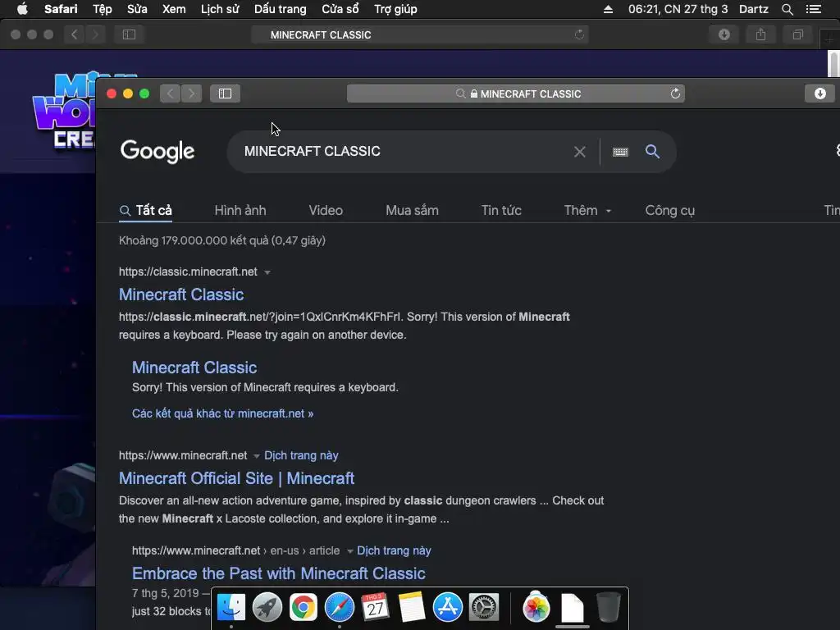Switch to the Hình ảnh tab
The height and width of the screenshot is (630, 840).
pyautogui.click(x=240, y=211)
